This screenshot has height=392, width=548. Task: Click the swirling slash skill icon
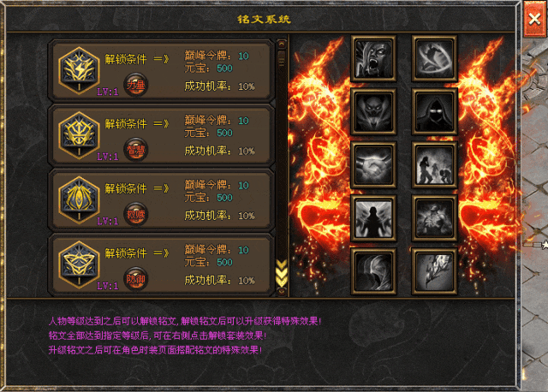[434, 59]
